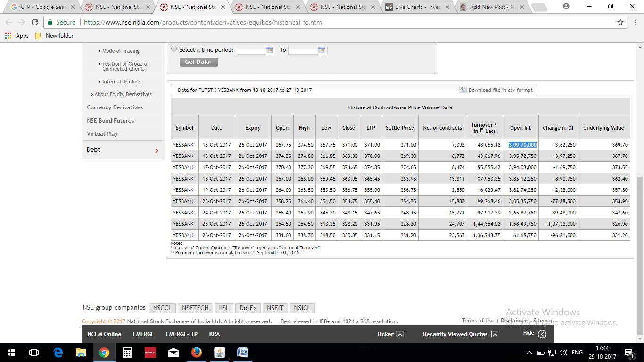The image size is (644, 362).
Task: Open Terms of Use link
Action: tap(478, 321)
